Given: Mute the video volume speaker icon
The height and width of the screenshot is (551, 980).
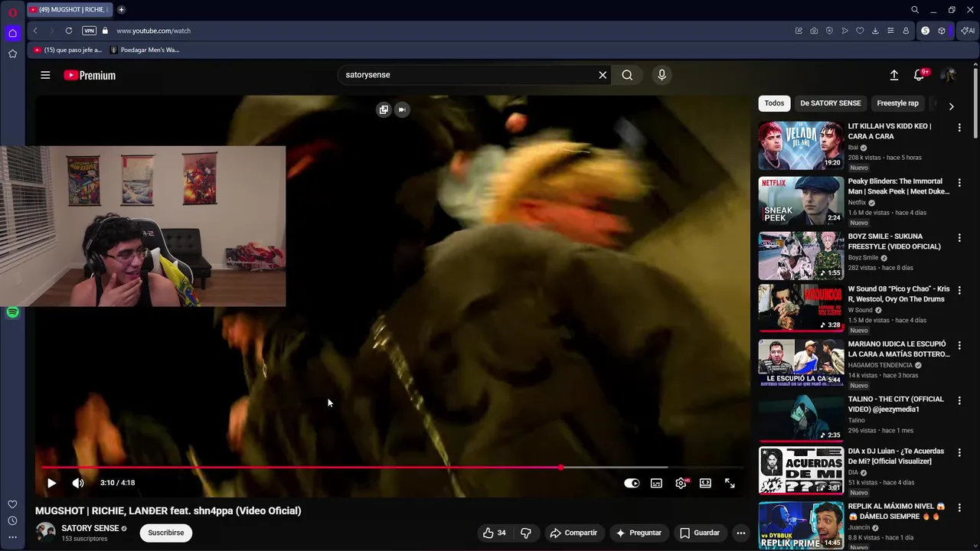Looking at the screenshot, I should pyautogui.click(x=78, y=483).
